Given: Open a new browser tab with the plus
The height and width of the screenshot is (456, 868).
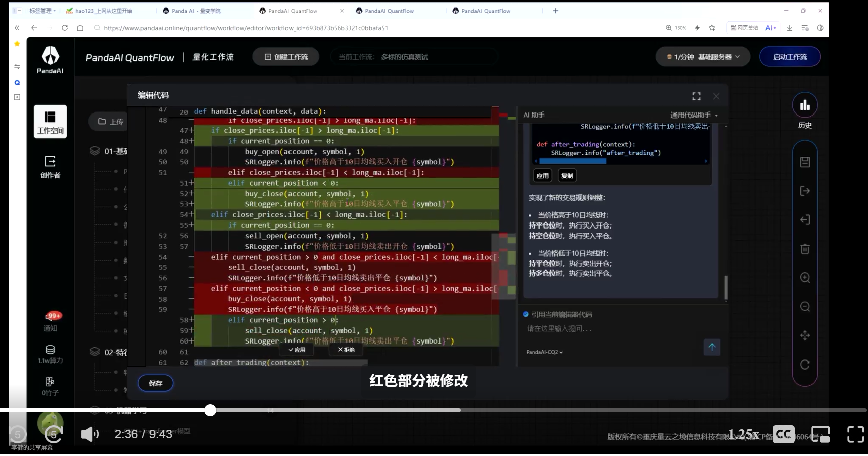Looking at the screenshot, I should (556, 11).
